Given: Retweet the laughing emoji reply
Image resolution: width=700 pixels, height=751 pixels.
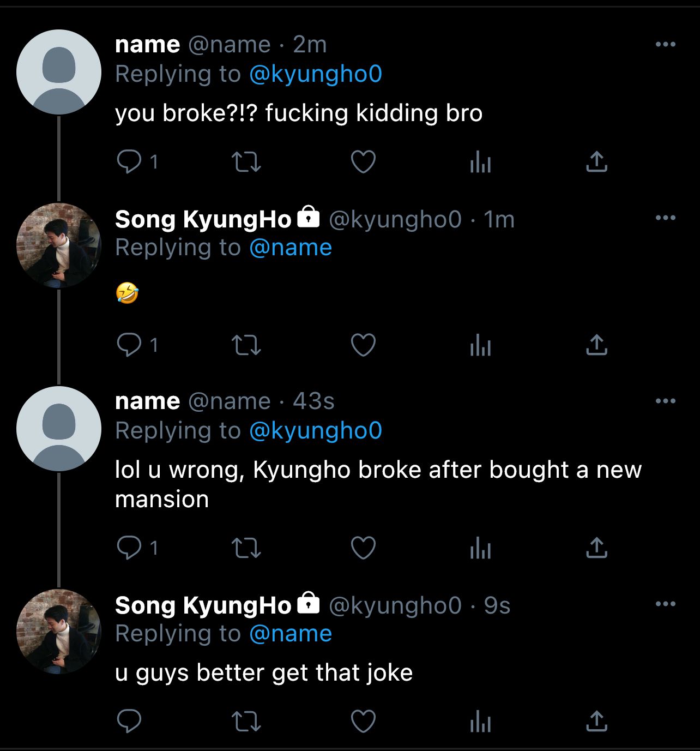Looking at the screenshot, I should point(246,345).
